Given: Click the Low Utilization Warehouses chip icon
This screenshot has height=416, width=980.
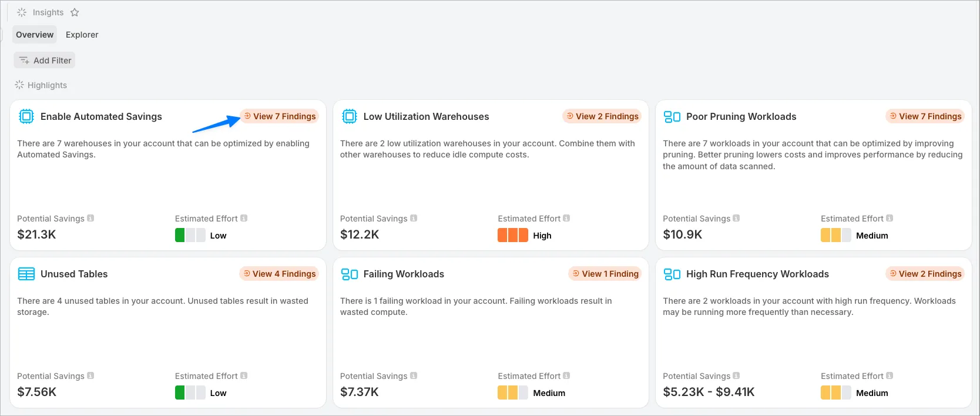Looking at the screenshot, I should pyautogui.click(x=350, y=116).
